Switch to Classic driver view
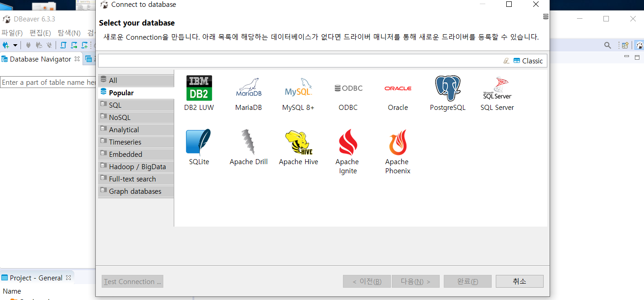 (x=528, y=61)
